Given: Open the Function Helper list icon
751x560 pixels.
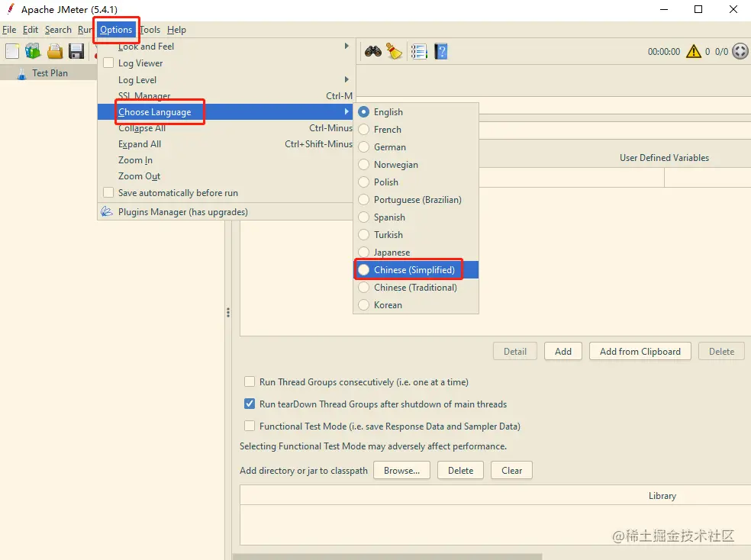Looking at the screenshot, I should pyautogui.click(x=419, y=51).
